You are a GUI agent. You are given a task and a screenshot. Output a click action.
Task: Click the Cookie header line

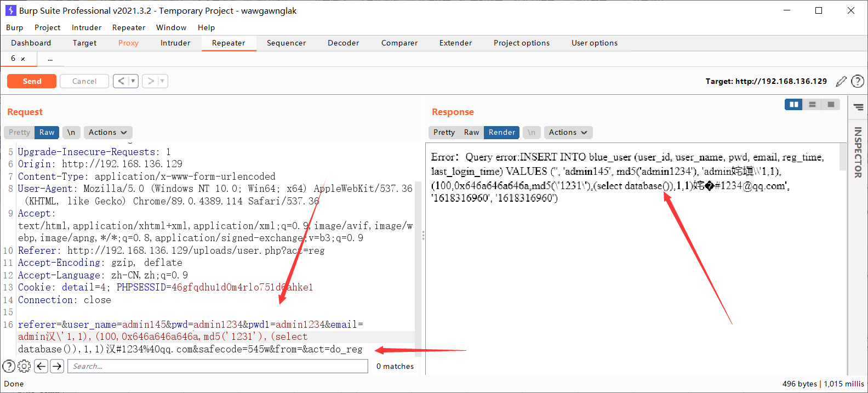tap(165, 287)
